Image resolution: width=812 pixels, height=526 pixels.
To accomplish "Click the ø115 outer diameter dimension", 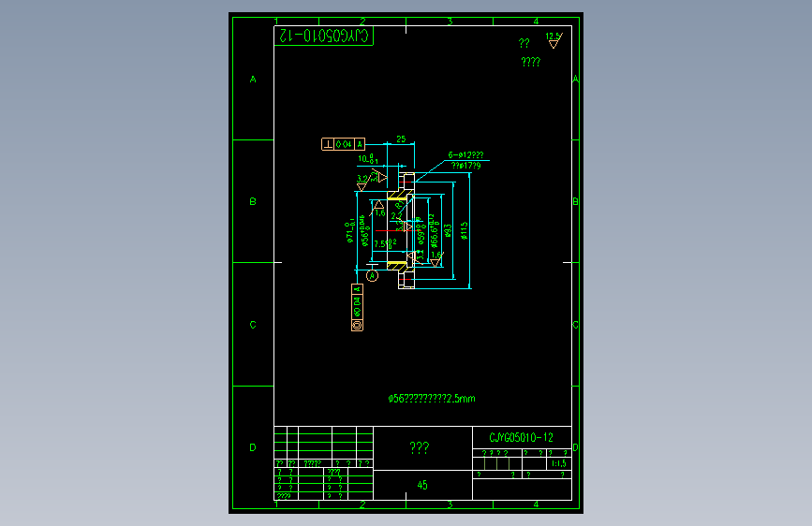I will [x=464, y=230].
